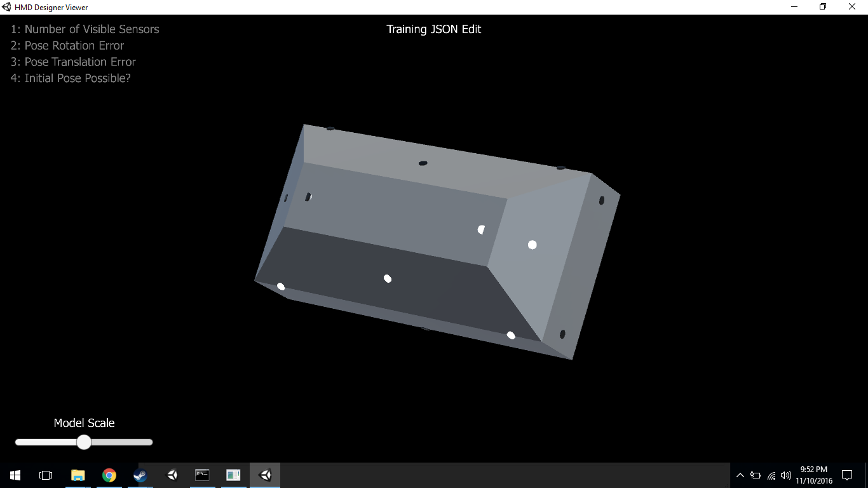
Task: Restore down the HMD Designer Viewer window
Action: click(823, 7)
